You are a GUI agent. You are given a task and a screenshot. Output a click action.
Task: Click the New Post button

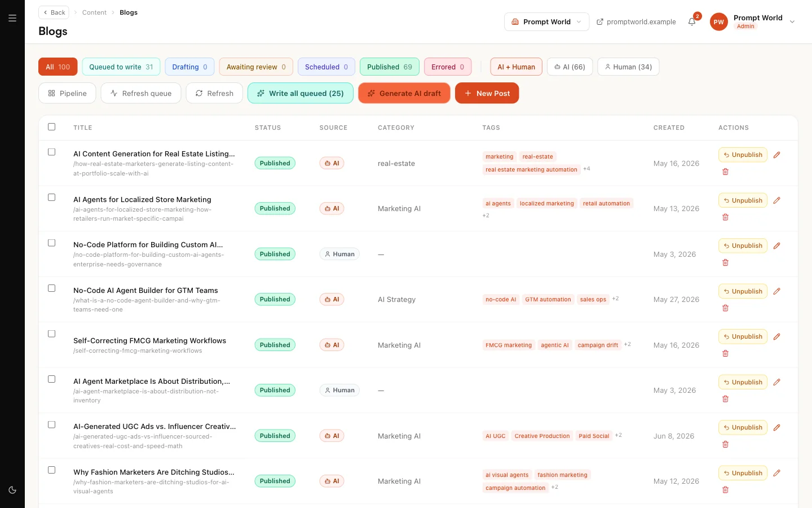[x=487, y=93]
